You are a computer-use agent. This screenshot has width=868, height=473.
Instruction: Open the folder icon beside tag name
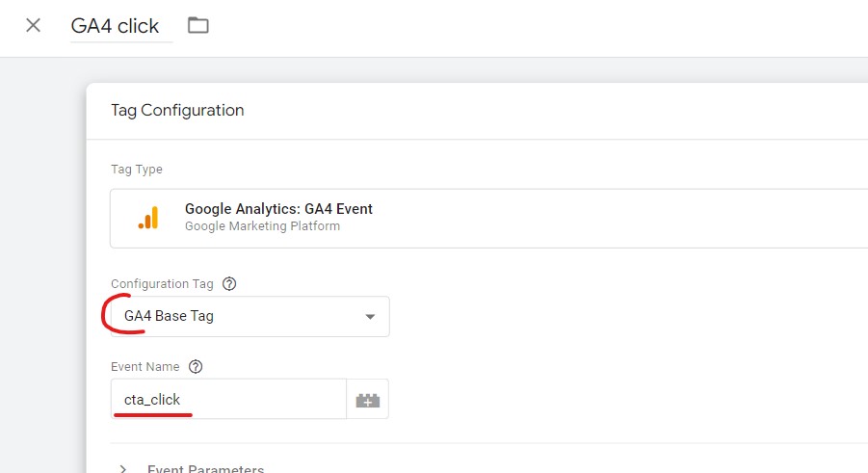tap(197, 25)
